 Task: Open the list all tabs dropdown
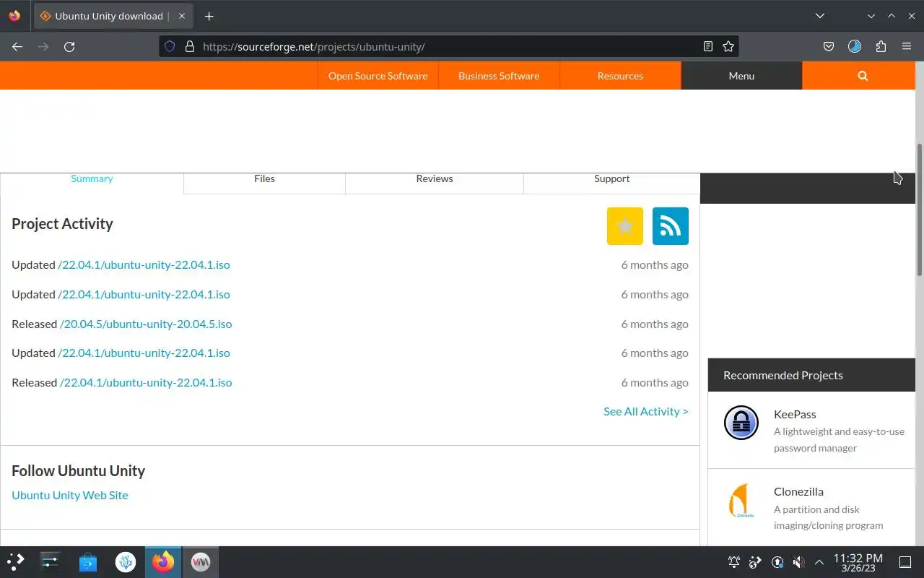pos(820,16)
